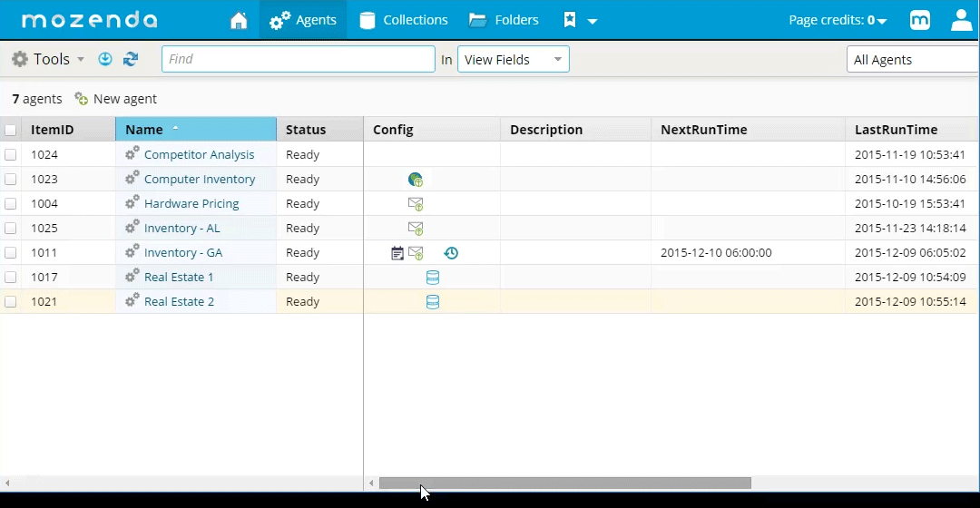Open the Tools dropdown menu
The height and width of the screenshot is (508, 980).
(x=49, y=59)
